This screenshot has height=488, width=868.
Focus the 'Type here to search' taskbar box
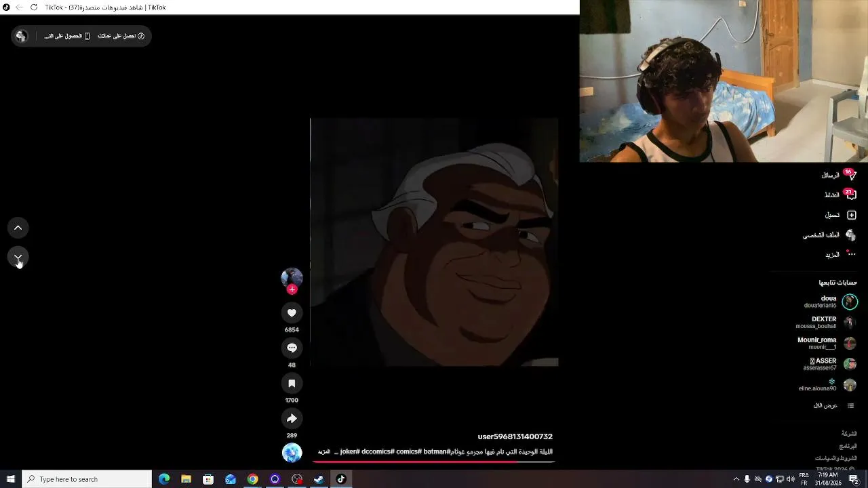point(87,479)
